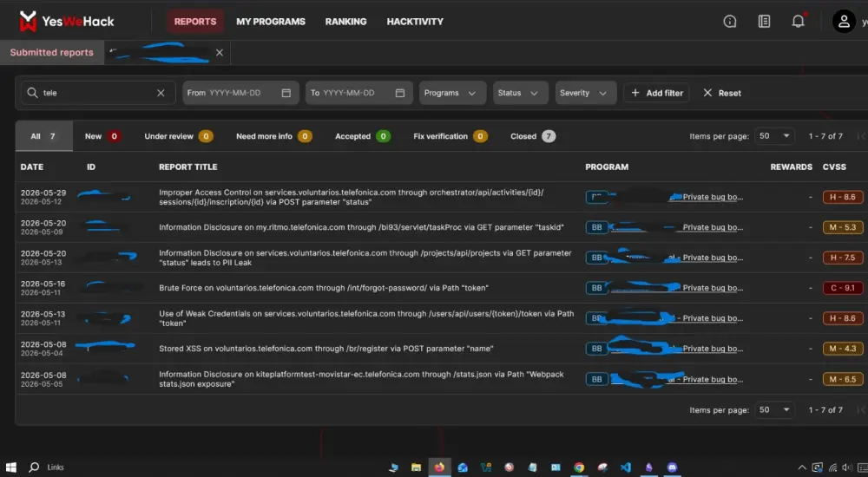The width and height of the screenshot is (868, 477).
Task: Open the PII Leak report title
Action: 365,258
